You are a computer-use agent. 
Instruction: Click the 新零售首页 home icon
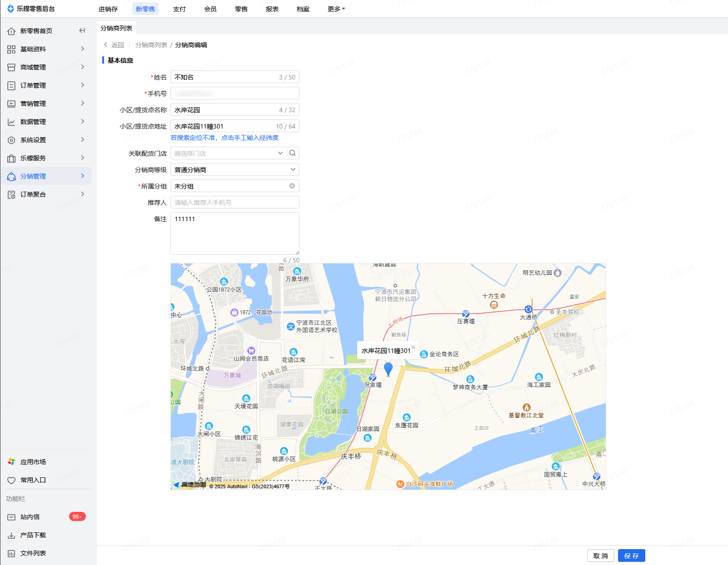click(x=11, y=31)
